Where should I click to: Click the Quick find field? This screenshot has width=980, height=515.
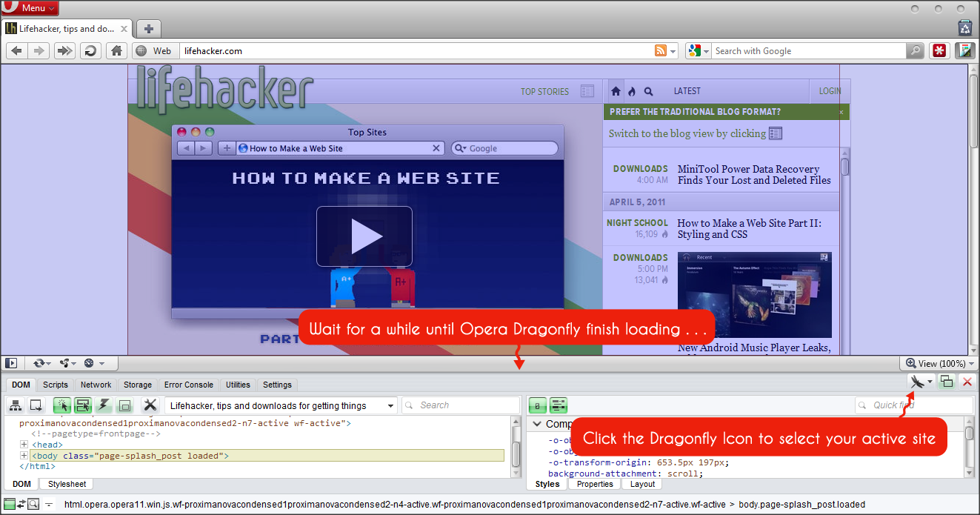click(913, 405)
